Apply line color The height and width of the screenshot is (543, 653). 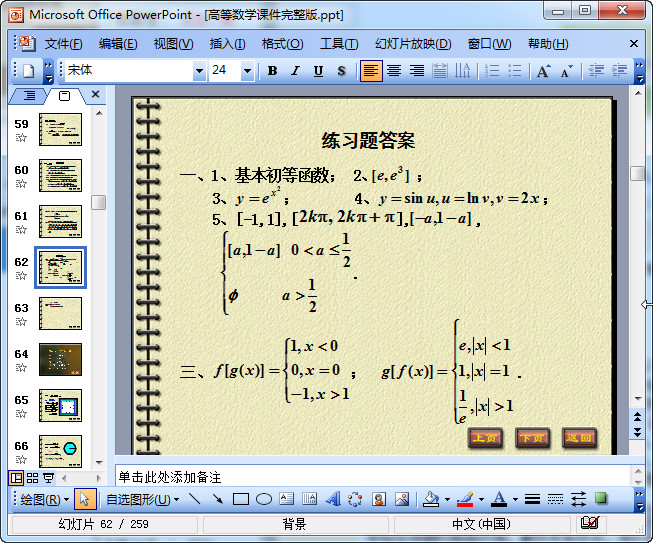point(466,499)
